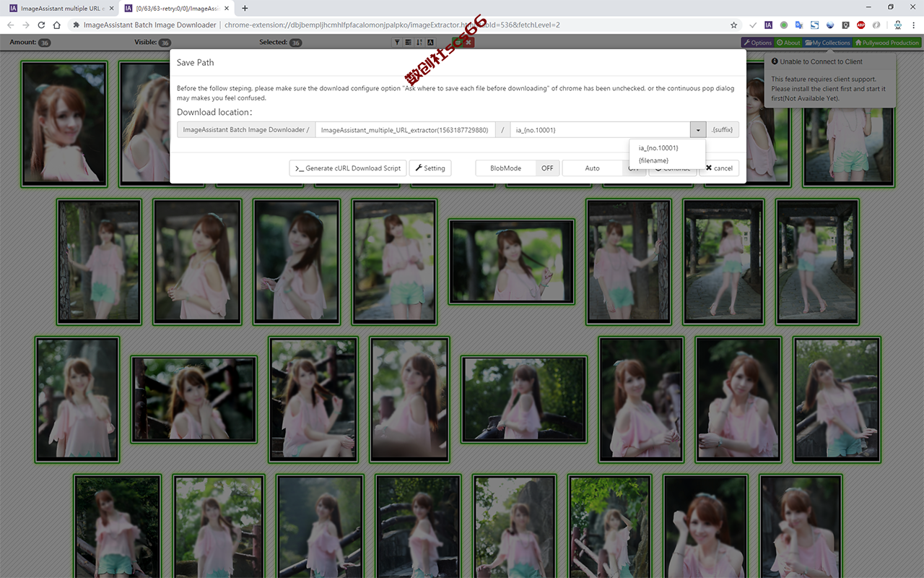Screen dimensions: 924x578
Task: Click the globe extension icon
Action: tap(830, 25)
